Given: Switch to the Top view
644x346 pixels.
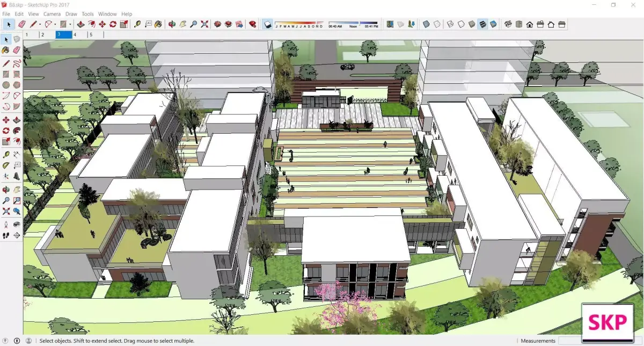Looking at the screenshot, I should 518,24.
